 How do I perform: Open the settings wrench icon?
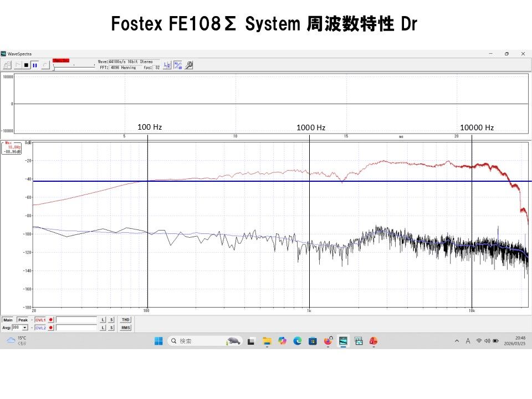(x=189, y=65)
